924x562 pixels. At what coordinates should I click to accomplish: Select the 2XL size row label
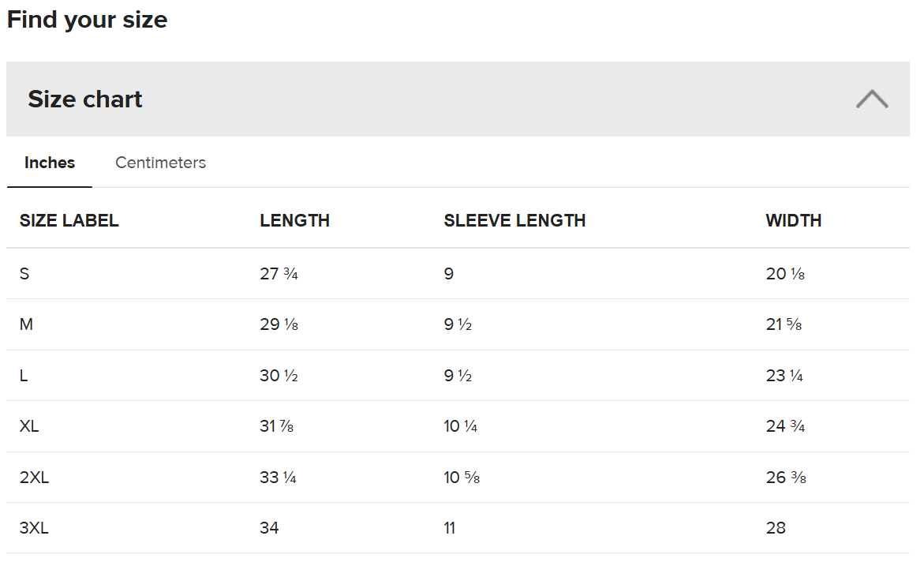coord(34,477)
